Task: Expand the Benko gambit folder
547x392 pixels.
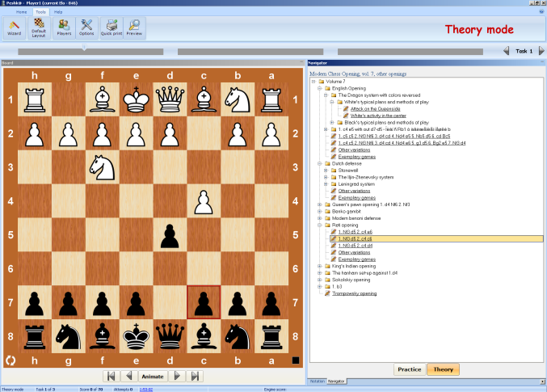Action: coord(319,211)
